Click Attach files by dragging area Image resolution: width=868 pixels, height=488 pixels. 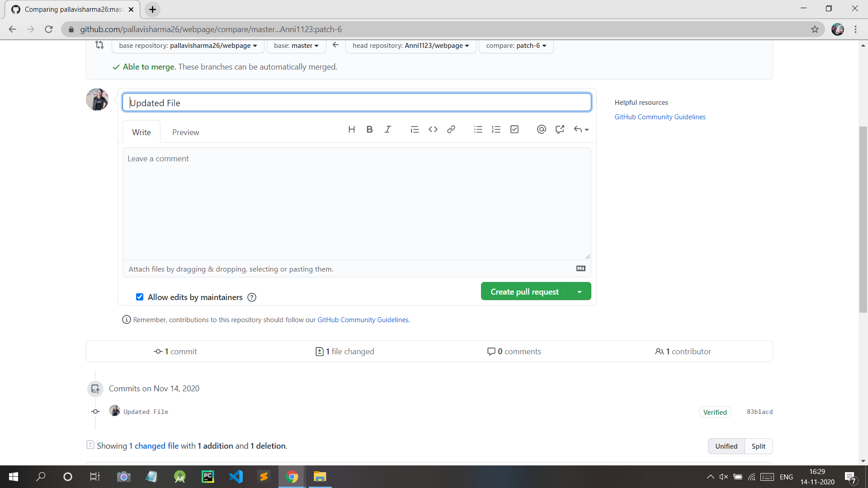click(357, 269)
